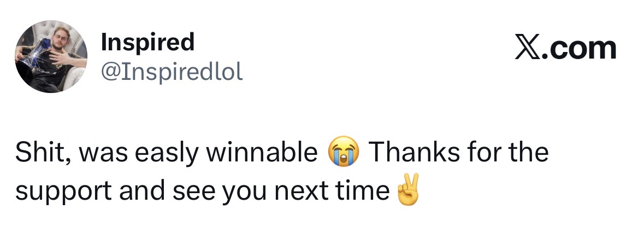
Task: Open the @Inspiredlol handle link
Action: pos(172,72)
